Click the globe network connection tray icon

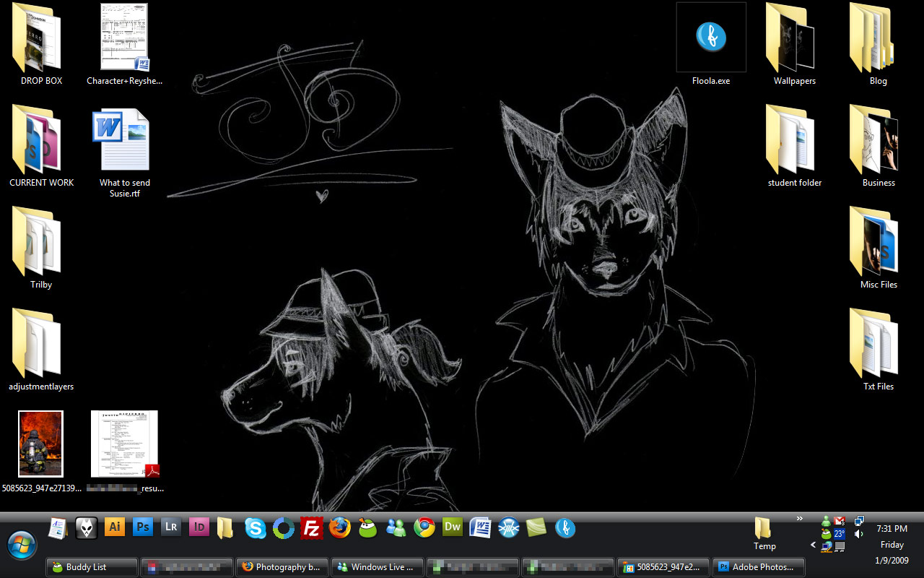click(827, 547)
